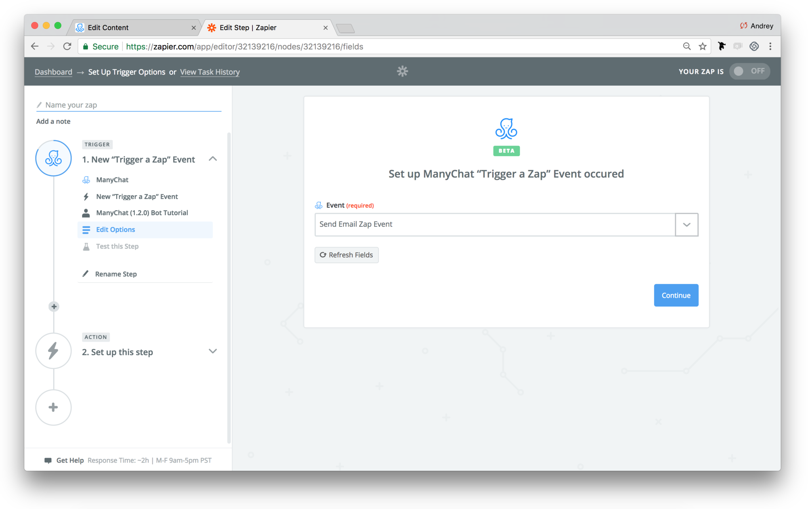The image size is (812, 509).
Task: Bookmark page with the star icon
Action: [703, 46]
